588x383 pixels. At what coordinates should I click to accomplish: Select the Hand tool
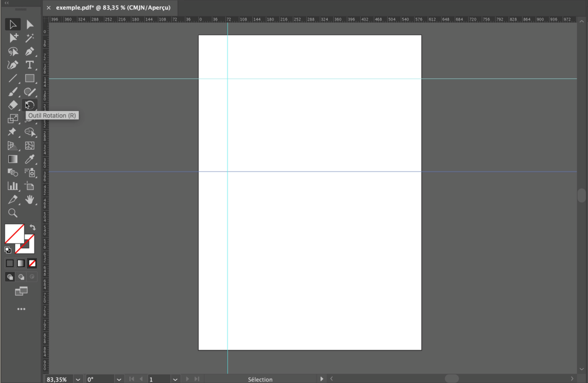point(30,199)
